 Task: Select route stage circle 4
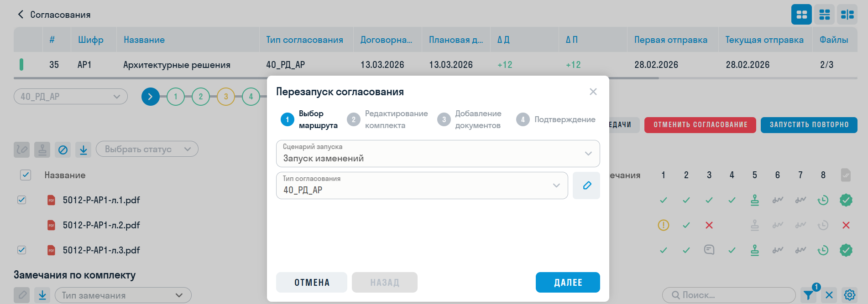click(x=251, y=97)
